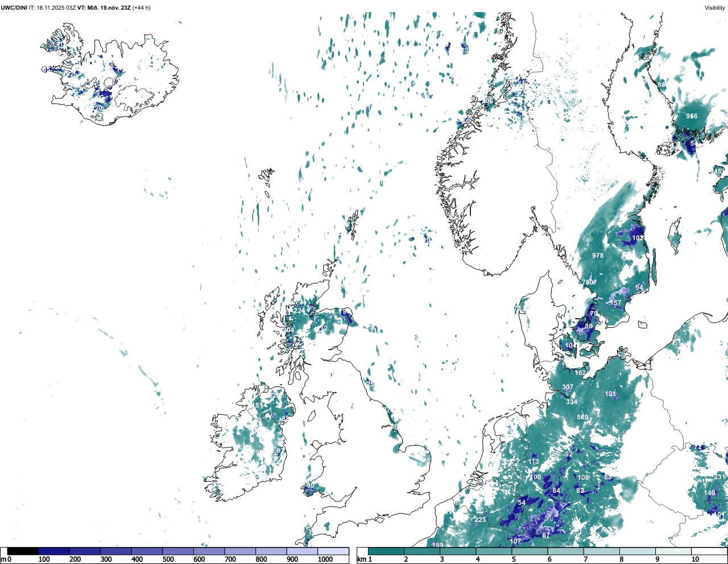Click the initial time '18.11.2025 03Z'
728x564 pixels.
tap(56, 8)
